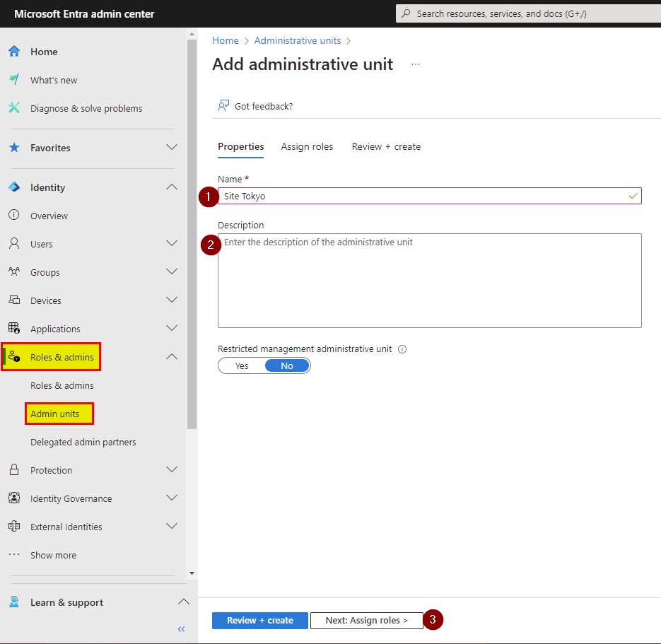Click the Users person icon
Image resolution: width=661 pixels, height=644 pixels.
[x=14, y=244]
